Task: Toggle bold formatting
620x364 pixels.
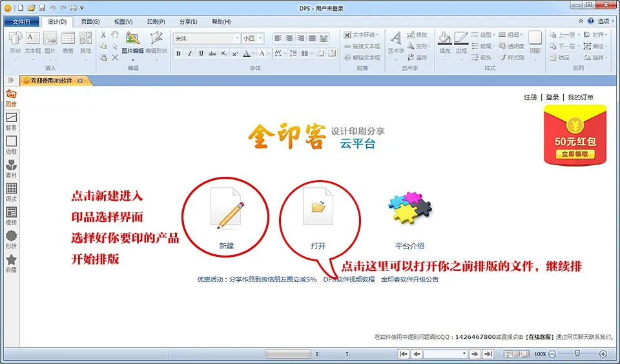Action: click(179, 54)
